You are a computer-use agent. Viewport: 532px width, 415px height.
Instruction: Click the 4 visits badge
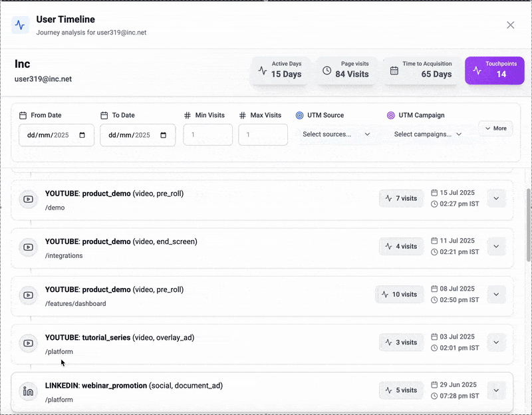(402, 246)
